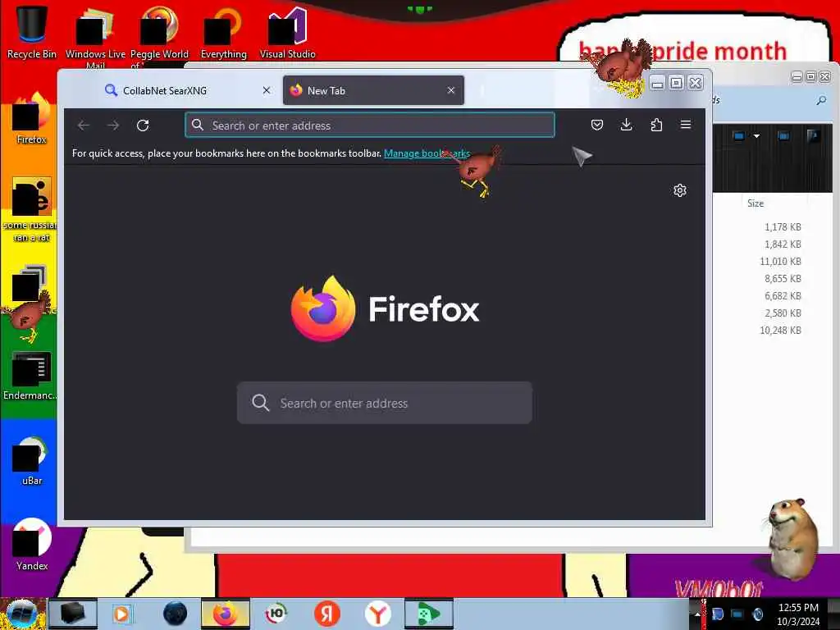Open the Yandex desktop shortcut
Viewport: 840px width, 630px height.
tap(32, 545)
